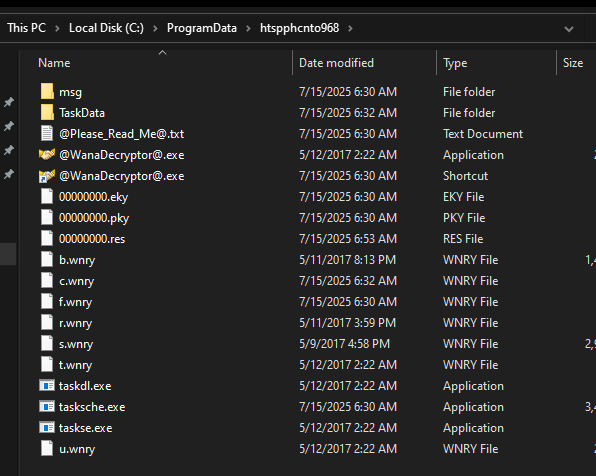Image resolution: width=596 pixels, height=476 pixels.
Task: Click the 00000000.res file icon
Action: [47, 238]
